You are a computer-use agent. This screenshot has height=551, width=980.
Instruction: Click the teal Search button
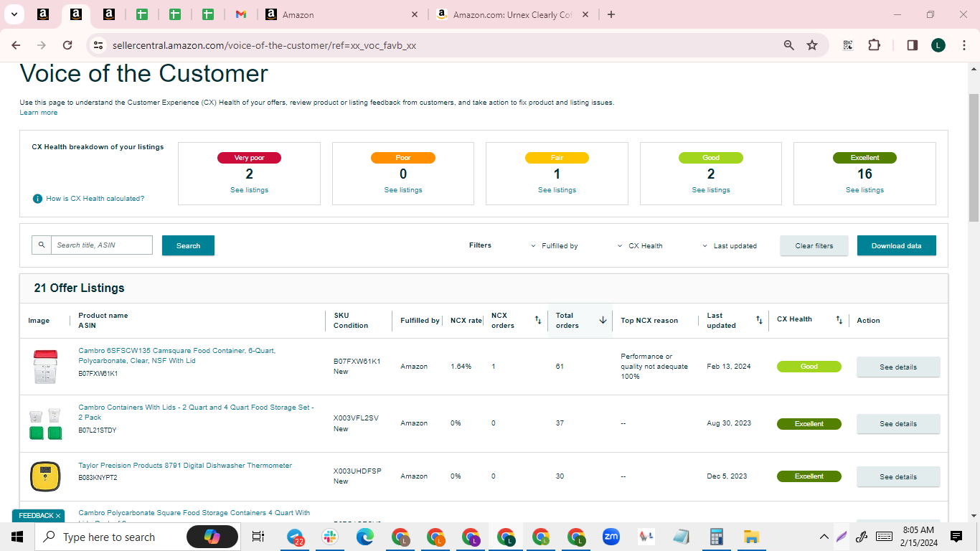tap(188, 245)
